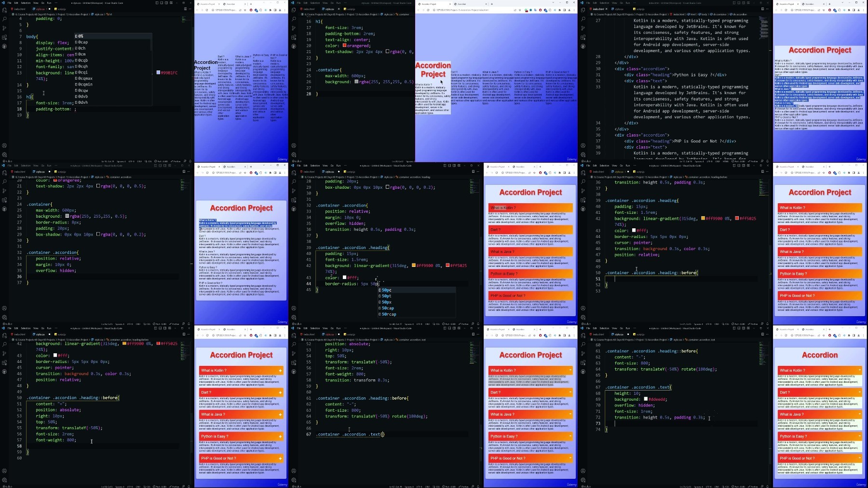Open Search in VS Code window showing #ddeedd
This screenshot has height=488, width=868.
pos(583,344)
